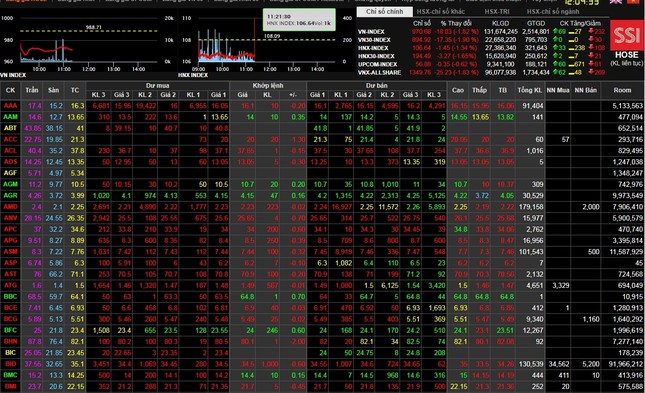Click the Khớp lệnh header
Viewport: 645px width, 393px height.
[268, 86]
